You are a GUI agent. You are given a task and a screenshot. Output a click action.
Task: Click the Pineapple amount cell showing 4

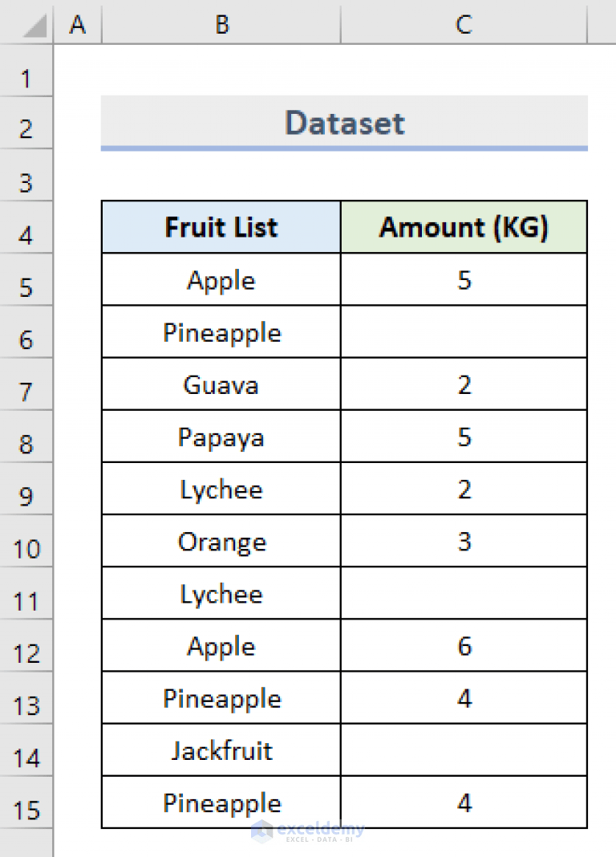point(464,697)
